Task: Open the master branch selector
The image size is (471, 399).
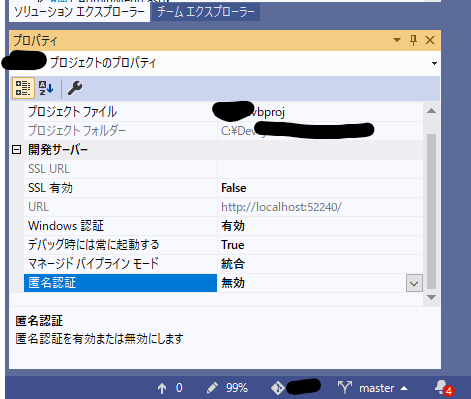Action: point(373,388)
